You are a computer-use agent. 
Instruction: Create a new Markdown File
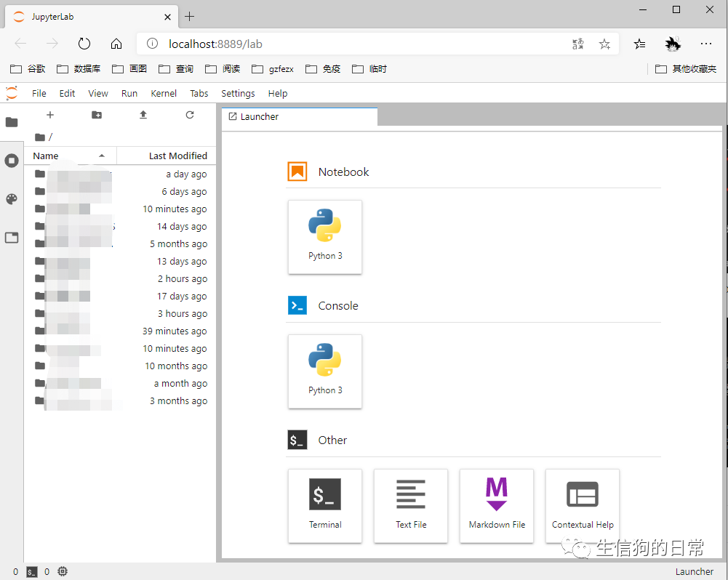[x=497, y=506]
